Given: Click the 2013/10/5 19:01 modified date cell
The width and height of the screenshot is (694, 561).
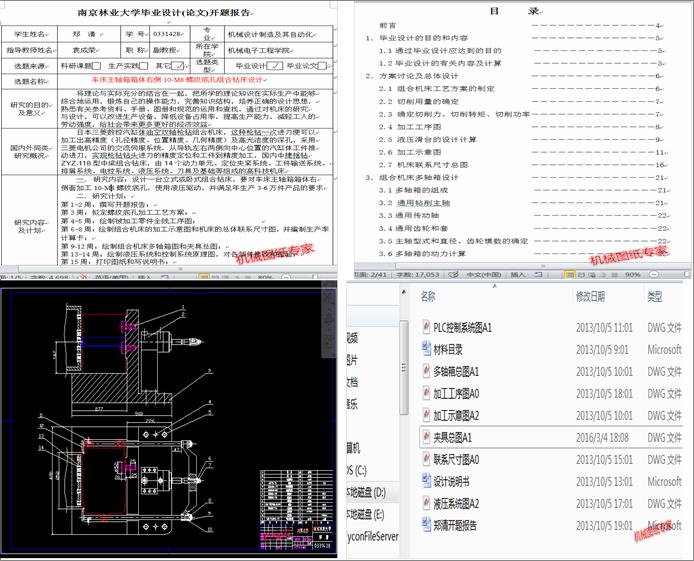Looking at the screenshot, I should (604, 526).
